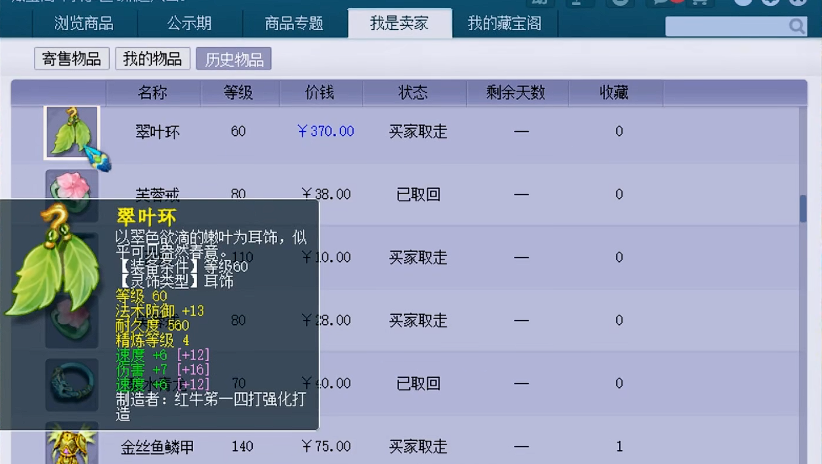The height and width of the screenshot is (464, 822).
Task: Sort by the 价钱 column header
Action: pyautogui.click(x=320, y=93)
